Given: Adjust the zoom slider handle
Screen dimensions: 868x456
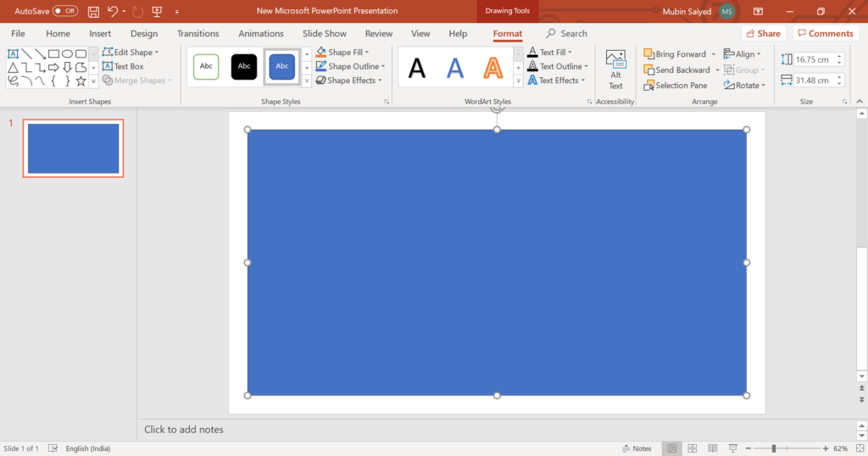Looking at the screenshot, I should [773, 448].
